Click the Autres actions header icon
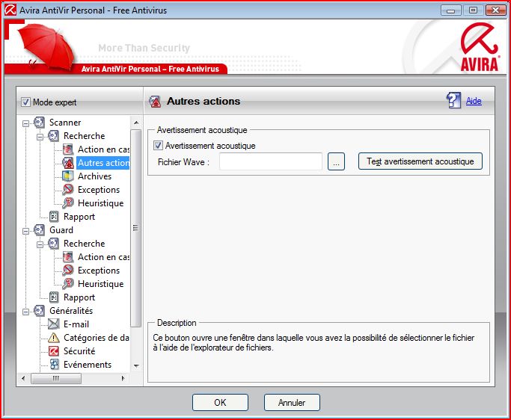Screen dimensions: 511x420 click(155, 102)
